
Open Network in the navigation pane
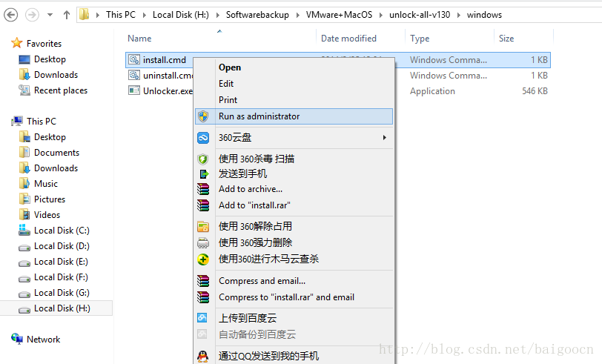click(x=44, y=340)
